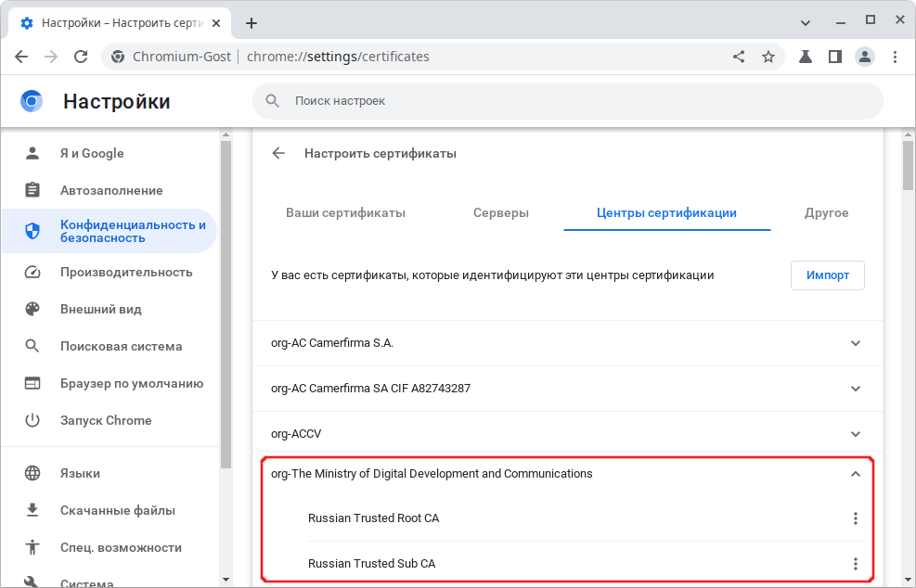
Task: Click the address bar URL chrome://settings/certificates
Action: coord(338,57)
